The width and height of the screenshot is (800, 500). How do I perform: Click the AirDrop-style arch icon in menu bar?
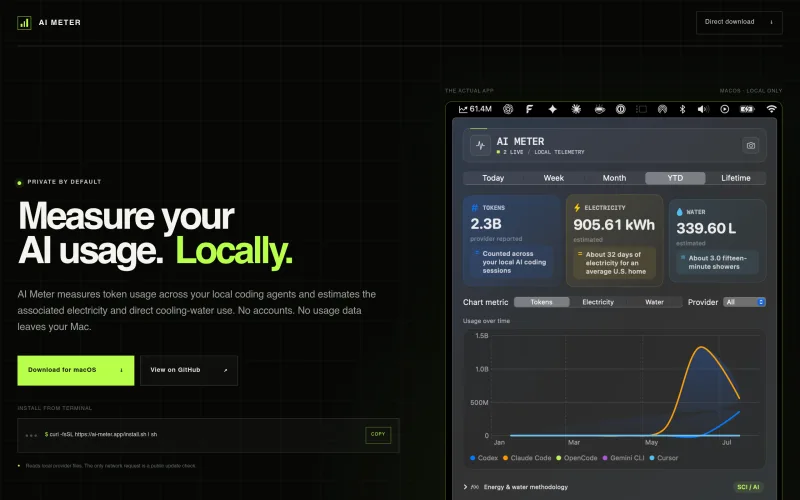pos(662,109)
